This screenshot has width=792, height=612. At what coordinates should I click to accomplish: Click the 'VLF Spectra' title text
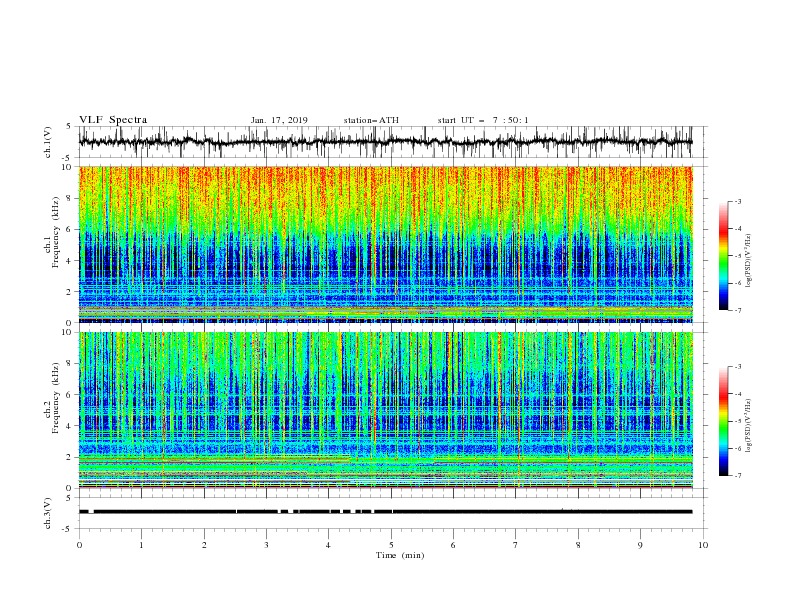(x=113, y=120)
